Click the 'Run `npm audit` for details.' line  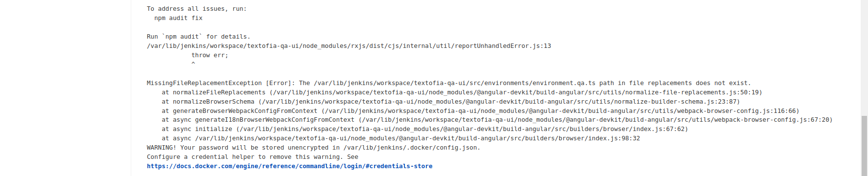coord(199,37)
